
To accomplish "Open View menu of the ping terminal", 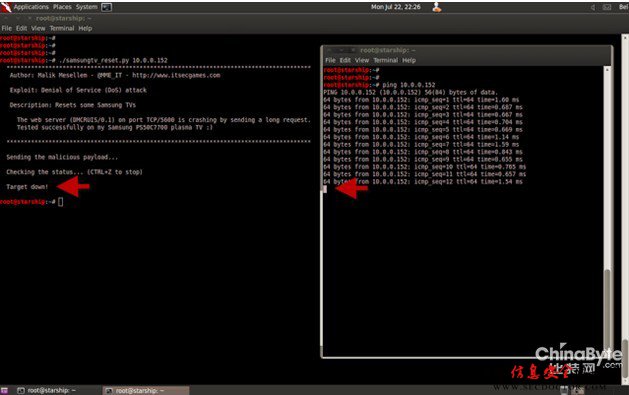I will coord(362,60).
